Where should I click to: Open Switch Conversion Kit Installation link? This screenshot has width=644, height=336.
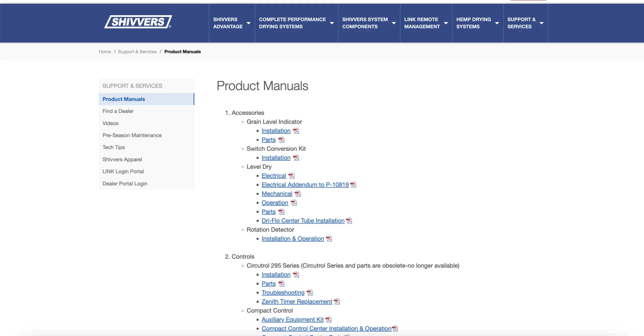click(276, 158)
